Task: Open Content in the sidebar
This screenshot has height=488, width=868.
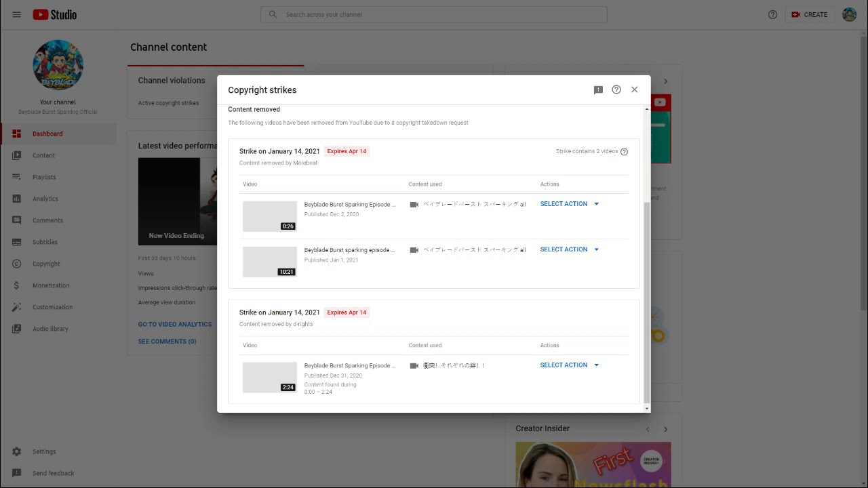Action: (x=58, y=155)
